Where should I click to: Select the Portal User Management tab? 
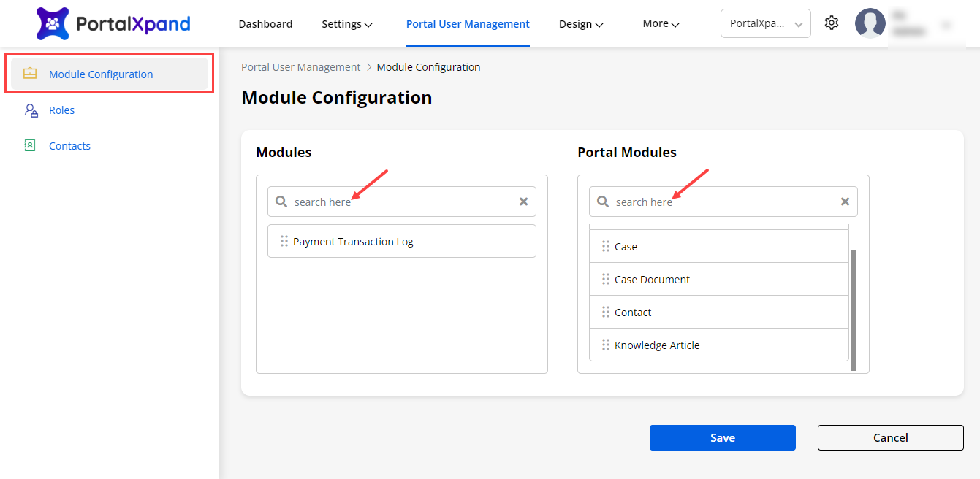pos(468,24)
